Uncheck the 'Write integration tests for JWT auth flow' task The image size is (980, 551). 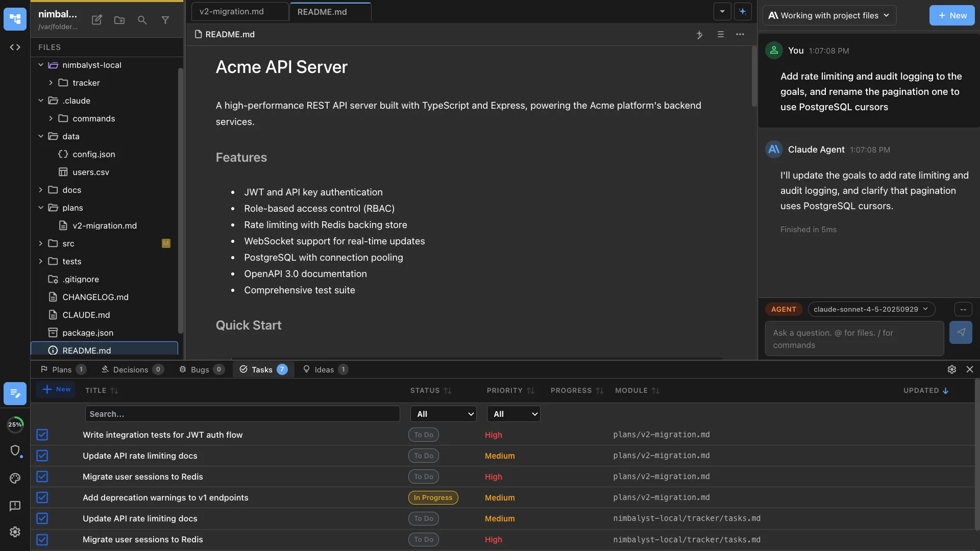coord(42,435)
